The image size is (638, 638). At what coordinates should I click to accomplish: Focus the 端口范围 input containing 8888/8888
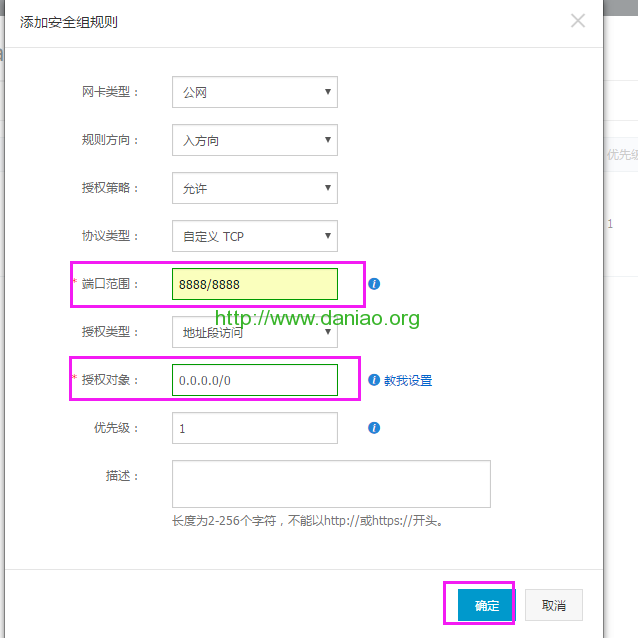[254, 284]
